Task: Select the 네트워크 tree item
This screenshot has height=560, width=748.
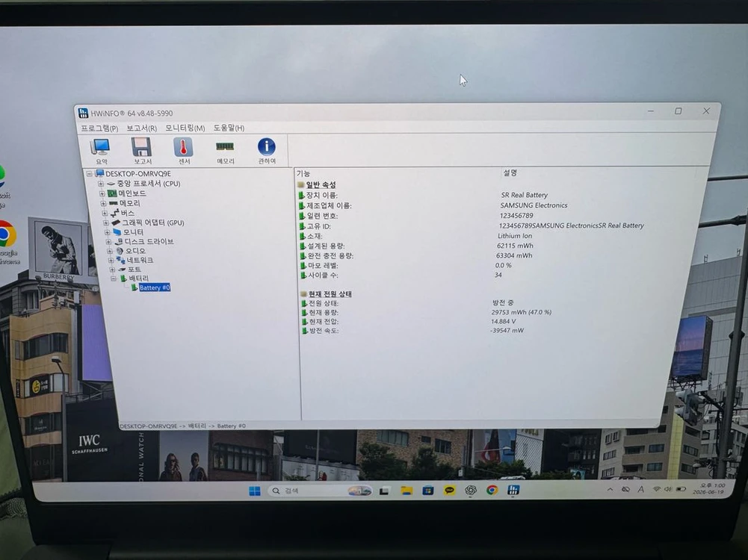Action: pos(140,261)
